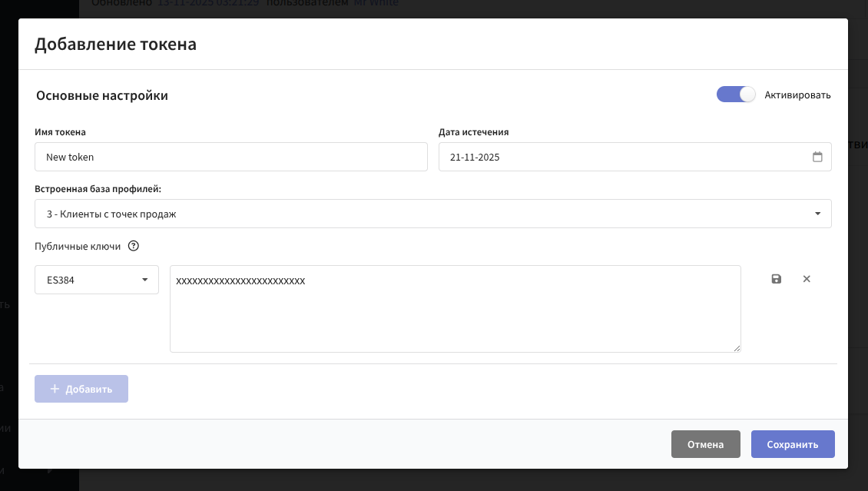Click the caret arrow of ES384 selector
Screen dimensions: 868x491
(144, 280)
